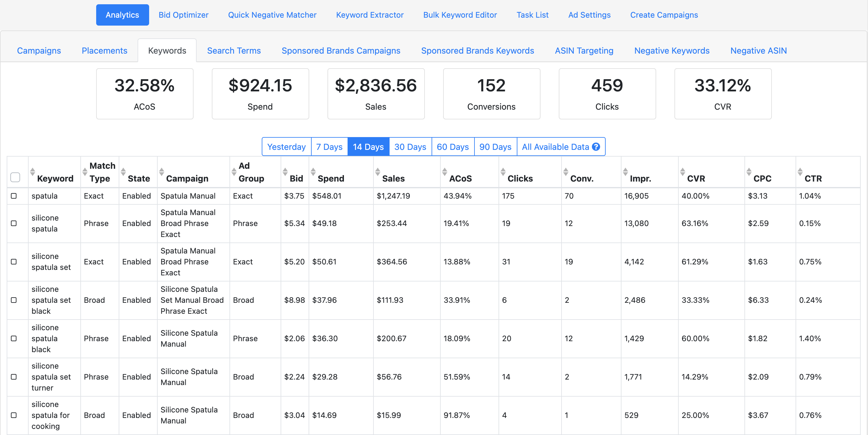Sort table by CPC column arrows

[749, 172]
